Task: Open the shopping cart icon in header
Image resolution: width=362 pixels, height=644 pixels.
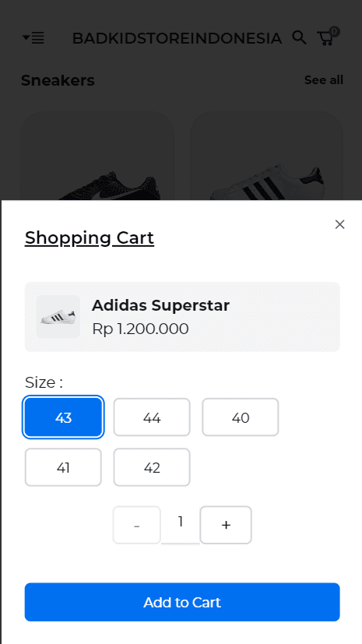Action: click(328, 37)
